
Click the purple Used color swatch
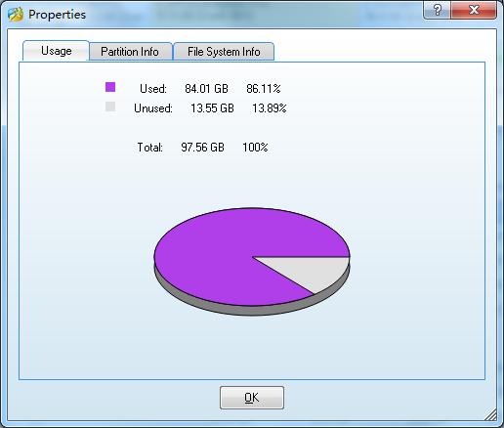point(110,87)
